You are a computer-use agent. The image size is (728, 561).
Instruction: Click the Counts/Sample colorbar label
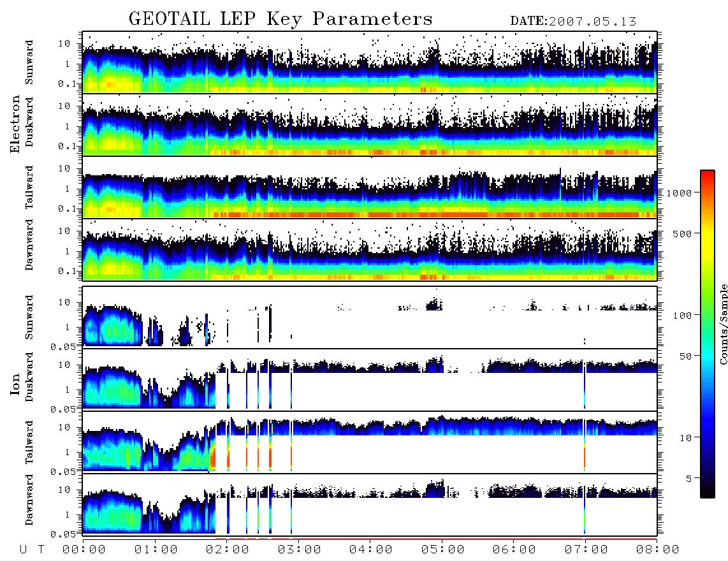pos(723,324)
